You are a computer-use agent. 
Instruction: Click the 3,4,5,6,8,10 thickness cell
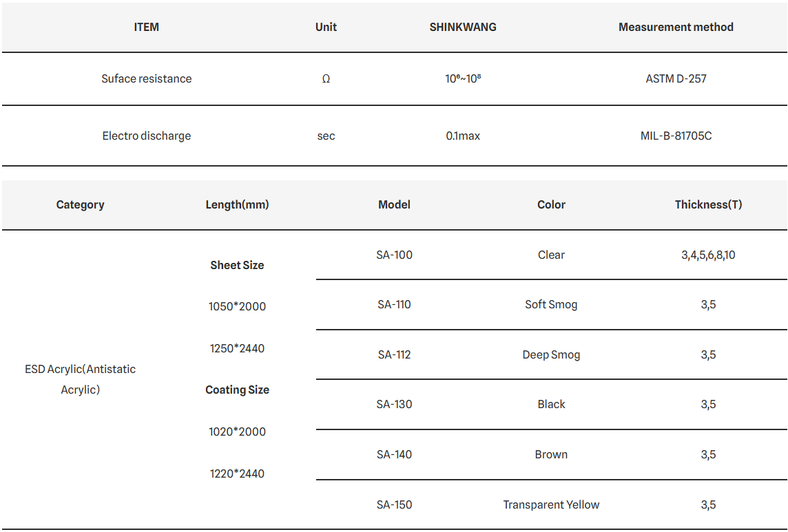point(708,255)
